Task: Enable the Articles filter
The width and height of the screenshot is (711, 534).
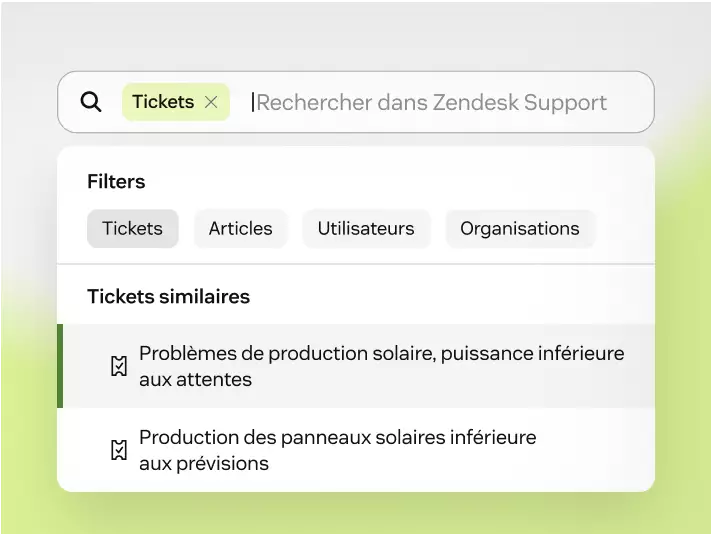Action: [x=240, y=228]
